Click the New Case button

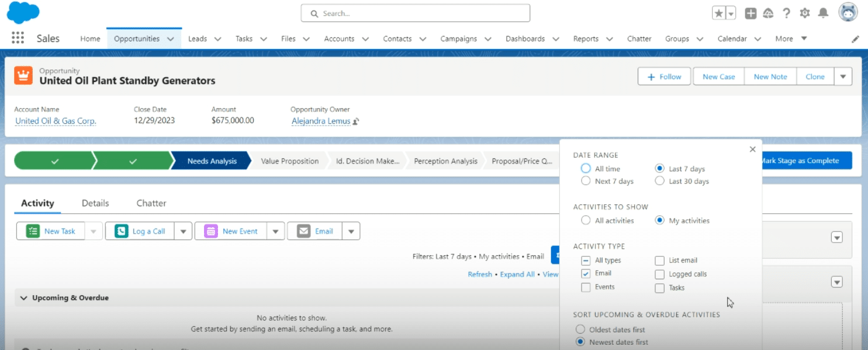click(x=718, y=77)
